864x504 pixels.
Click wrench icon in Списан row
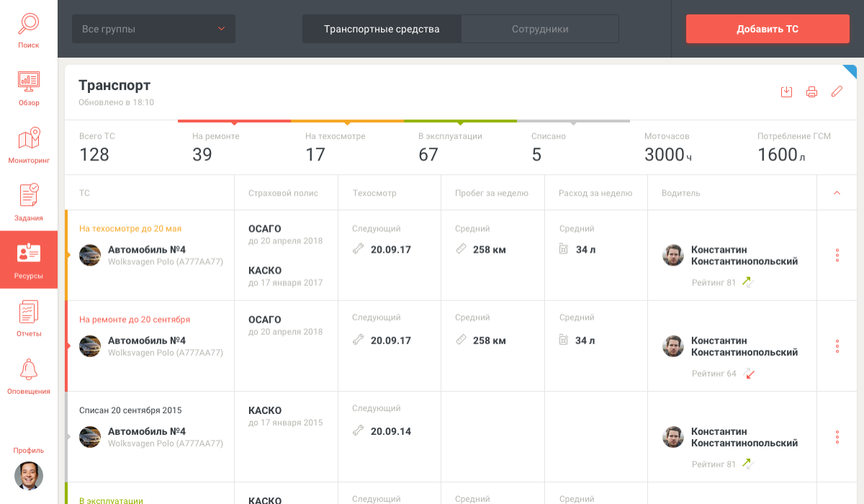358,431
